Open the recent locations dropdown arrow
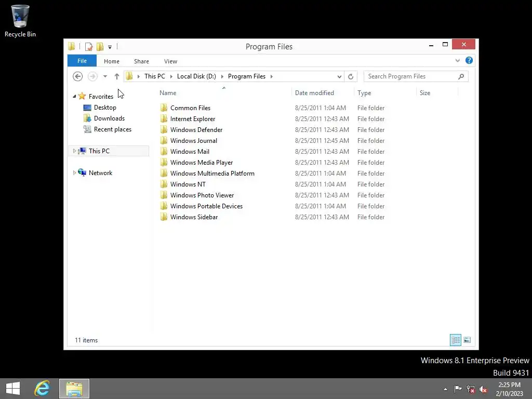 105,76
